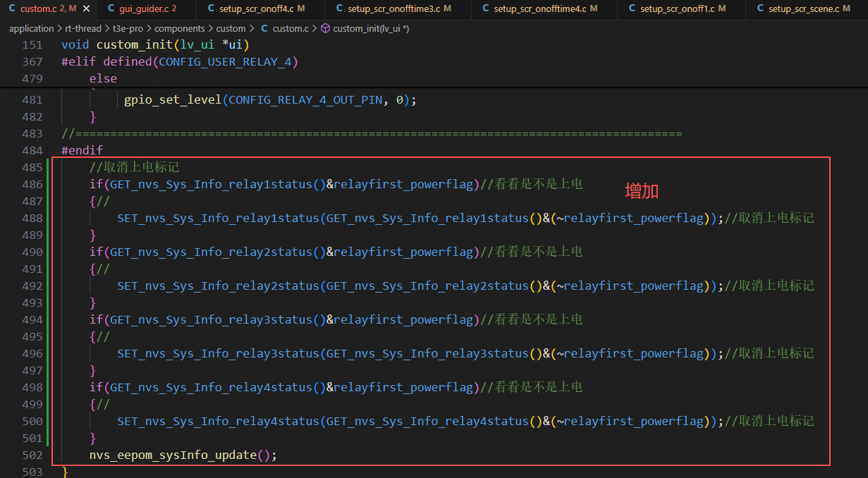Switch to the setup_scr_onofftime3.c tab
The image size is (868, 478).
coord(393,8)
